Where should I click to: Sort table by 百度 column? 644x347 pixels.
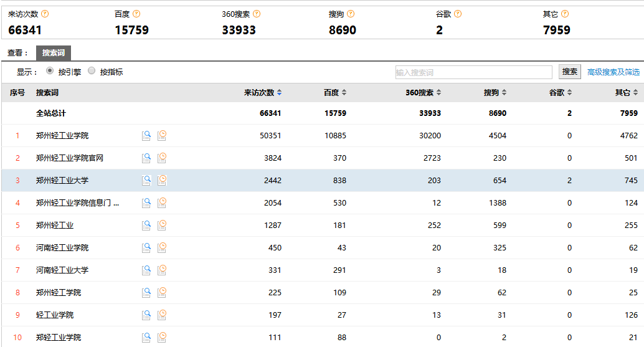coord(334,93)
